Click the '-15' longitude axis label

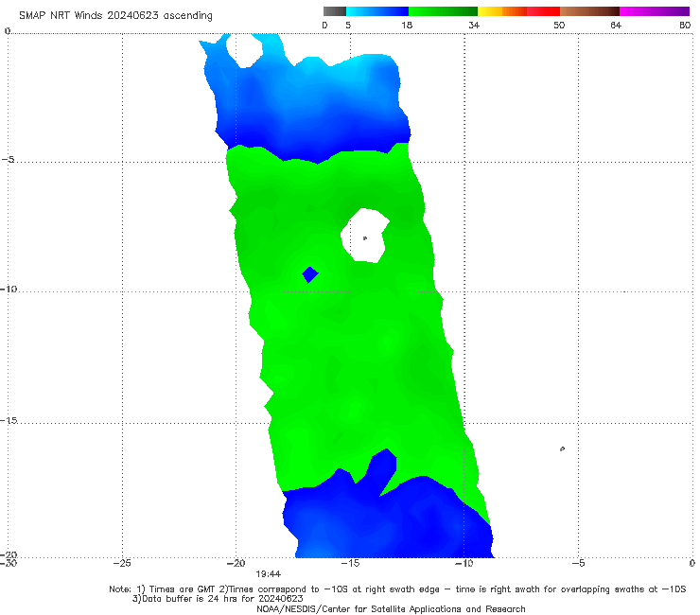[350, 563]
